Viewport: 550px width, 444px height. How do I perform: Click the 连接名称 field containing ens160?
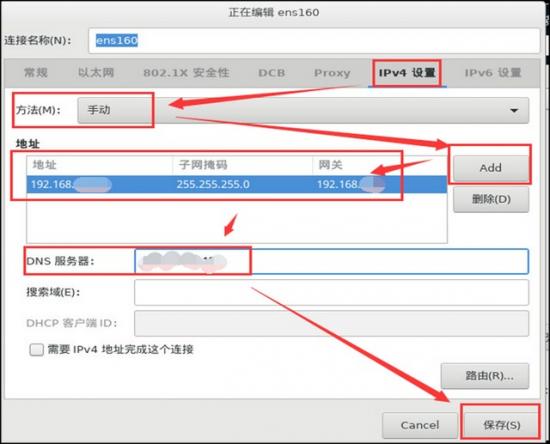(314, 41)
